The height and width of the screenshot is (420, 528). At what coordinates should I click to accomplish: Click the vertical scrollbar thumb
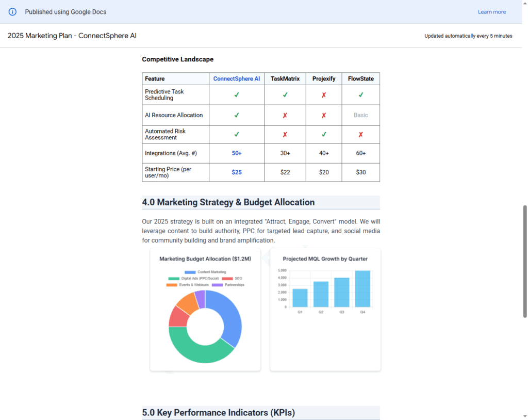[524, 261]
